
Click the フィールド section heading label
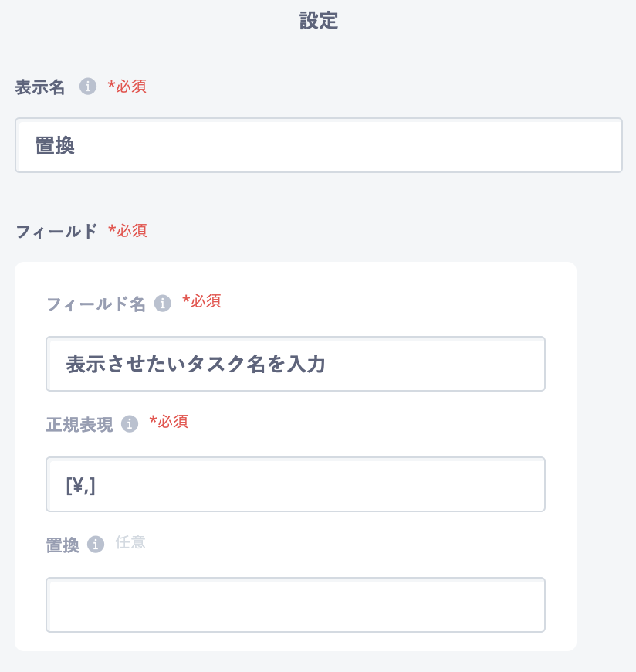[56, 232]
